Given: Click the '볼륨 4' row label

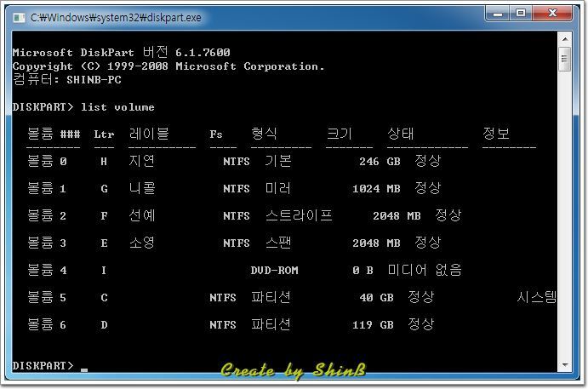Looking at the screenshot, I should pos(47,270).
